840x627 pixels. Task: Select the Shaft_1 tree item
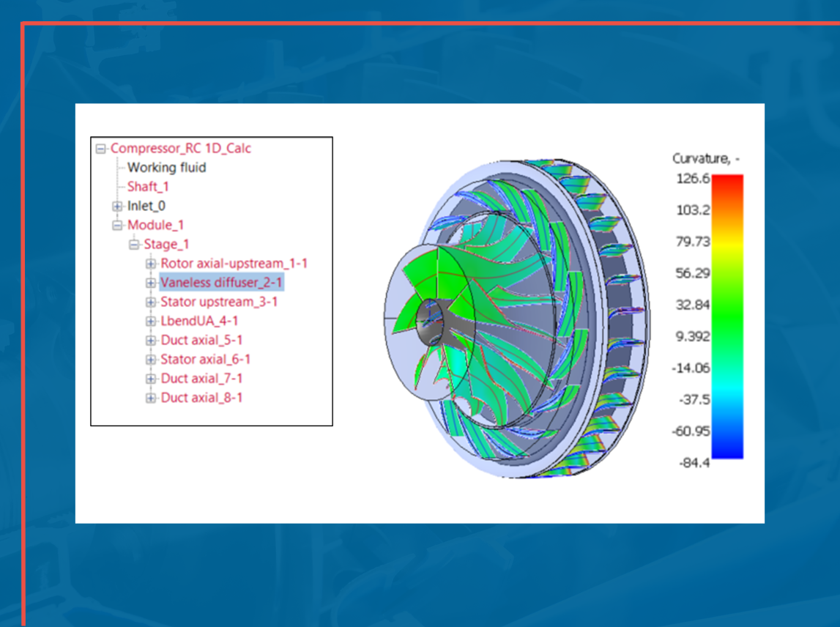click(146, 186)
